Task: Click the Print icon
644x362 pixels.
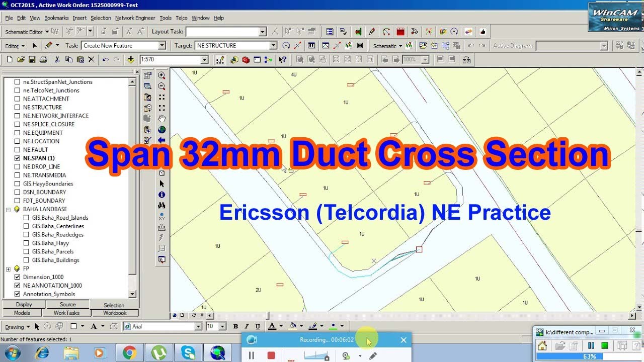Action: point(43,59)
